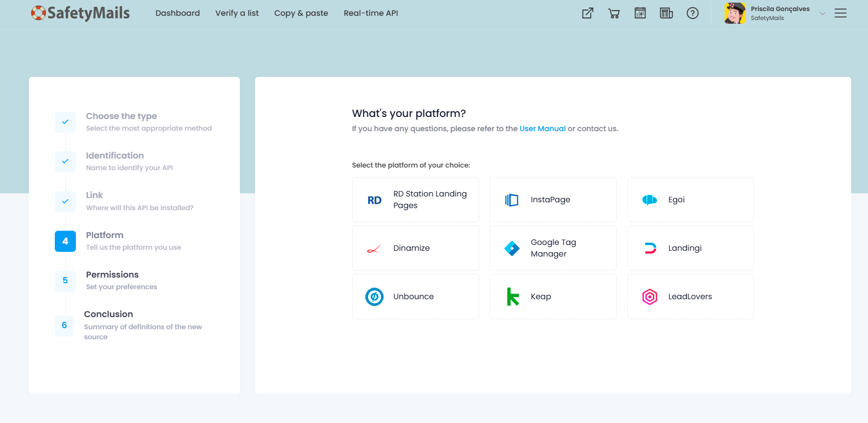868x423 pixels.
Task: Select the Keap logo icon
Action: coord(513,297)
